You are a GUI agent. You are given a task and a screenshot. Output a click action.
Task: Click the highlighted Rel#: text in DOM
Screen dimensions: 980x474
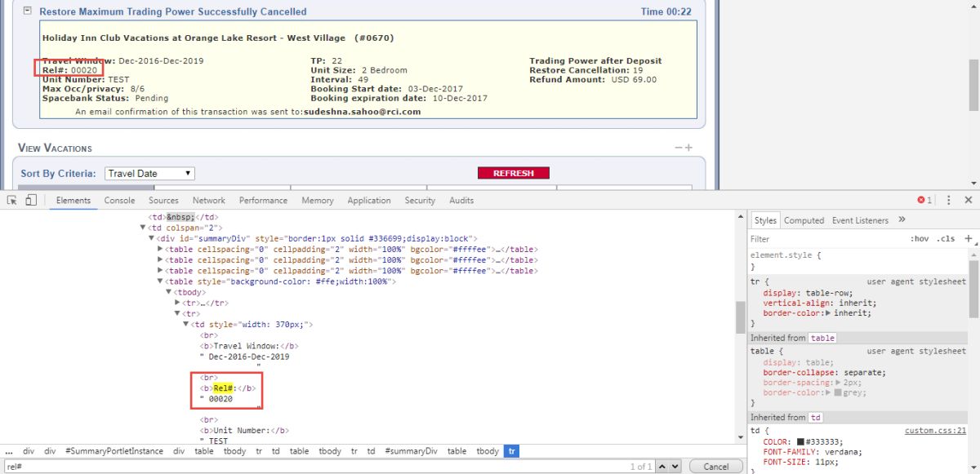(x=224, y=388)
